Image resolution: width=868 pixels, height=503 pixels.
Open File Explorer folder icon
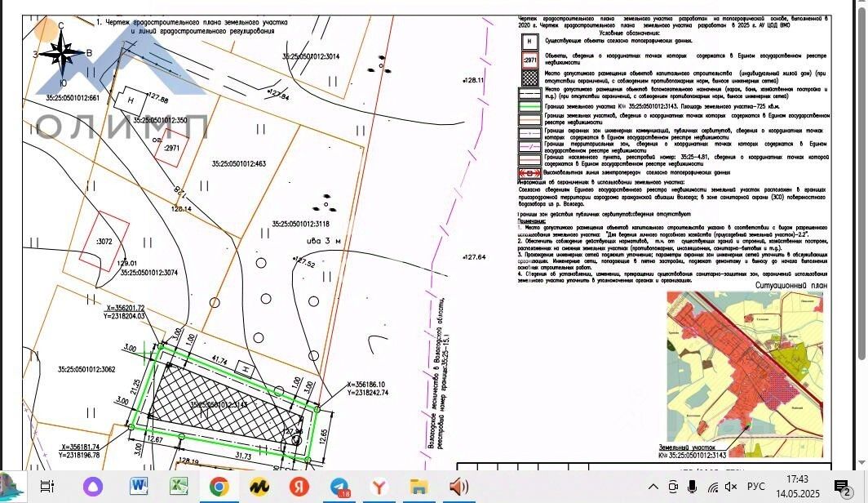[419, 487]
